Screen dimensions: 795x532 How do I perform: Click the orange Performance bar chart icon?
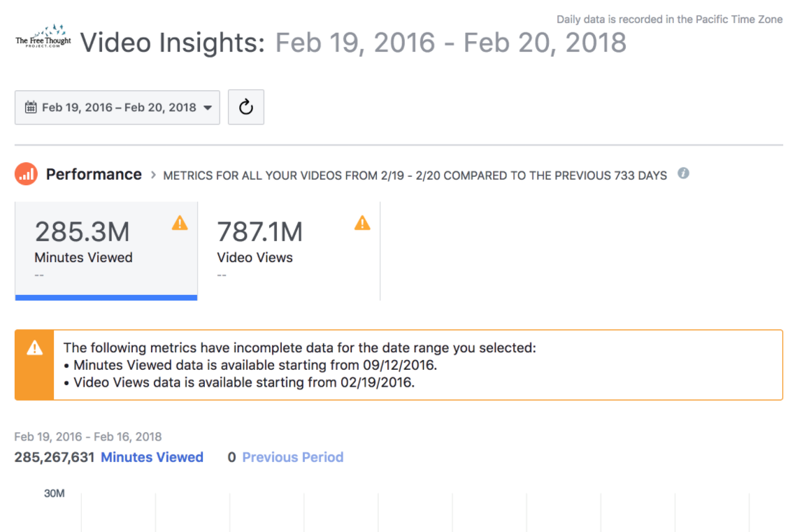(27, 174)
